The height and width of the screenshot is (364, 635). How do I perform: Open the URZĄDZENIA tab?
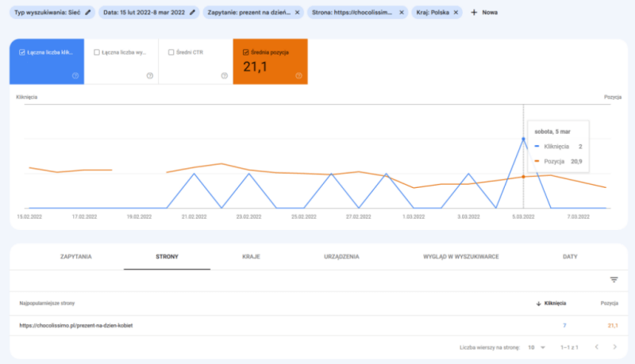point(341,257)
